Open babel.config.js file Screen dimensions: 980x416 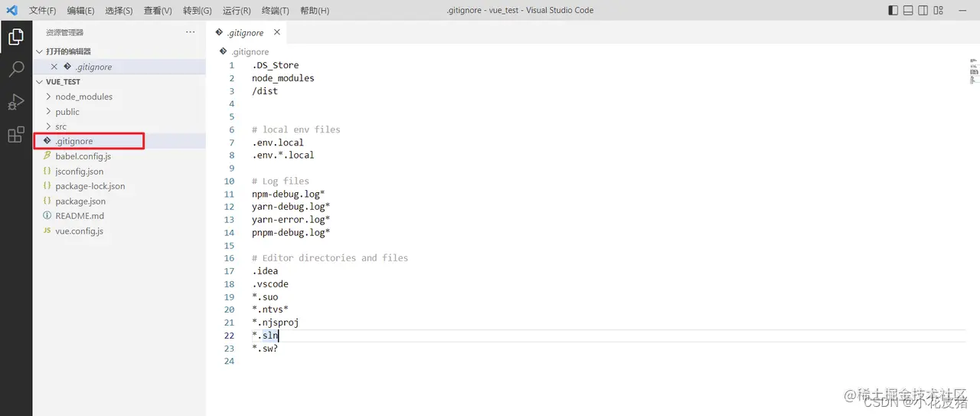119,156
